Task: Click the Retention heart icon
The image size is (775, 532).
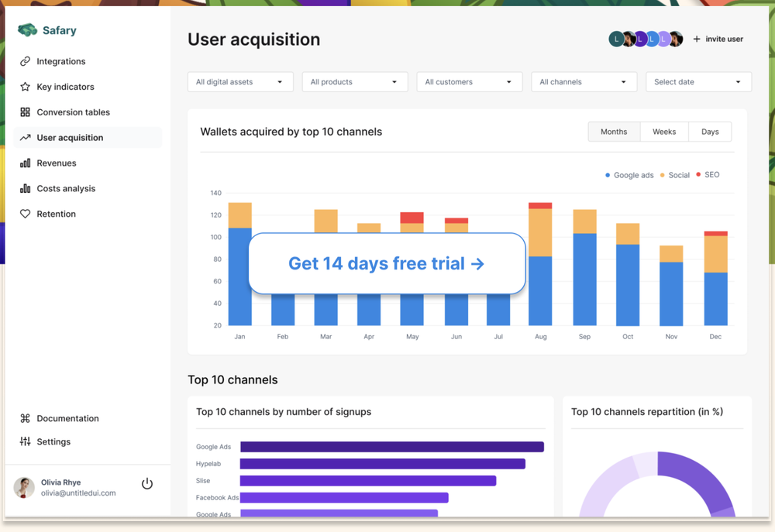Action: [25, 214]
